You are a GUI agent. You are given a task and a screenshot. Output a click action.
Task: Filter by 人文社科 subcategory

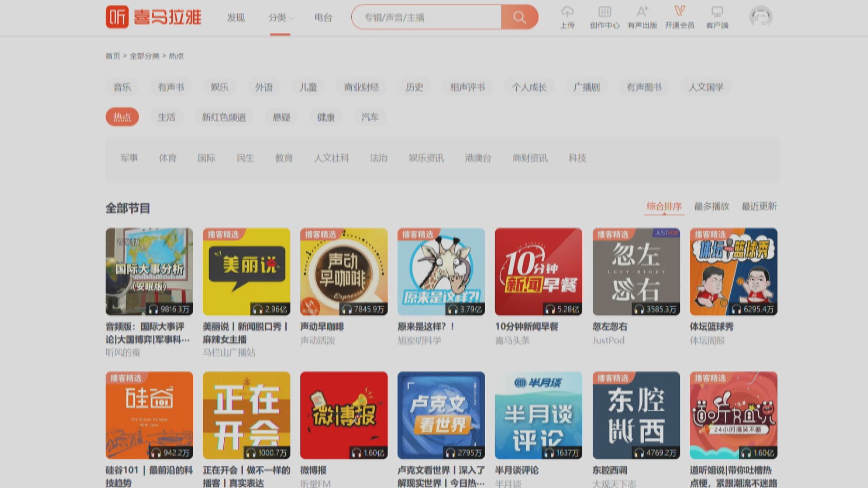tap(331, 158)
